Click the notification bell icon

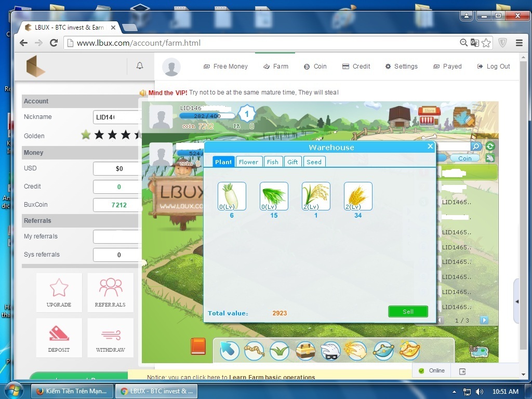(140, 65)
